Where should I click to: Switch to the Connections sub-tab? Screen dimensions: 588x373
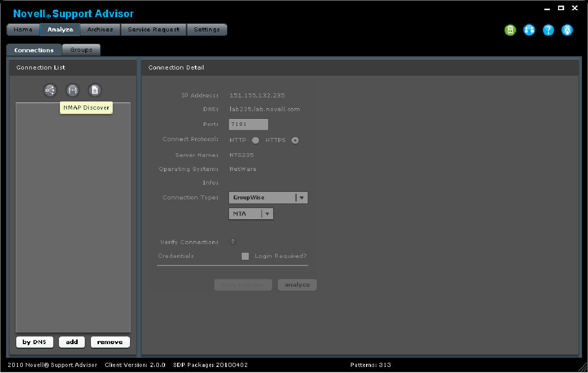(34, 50)
